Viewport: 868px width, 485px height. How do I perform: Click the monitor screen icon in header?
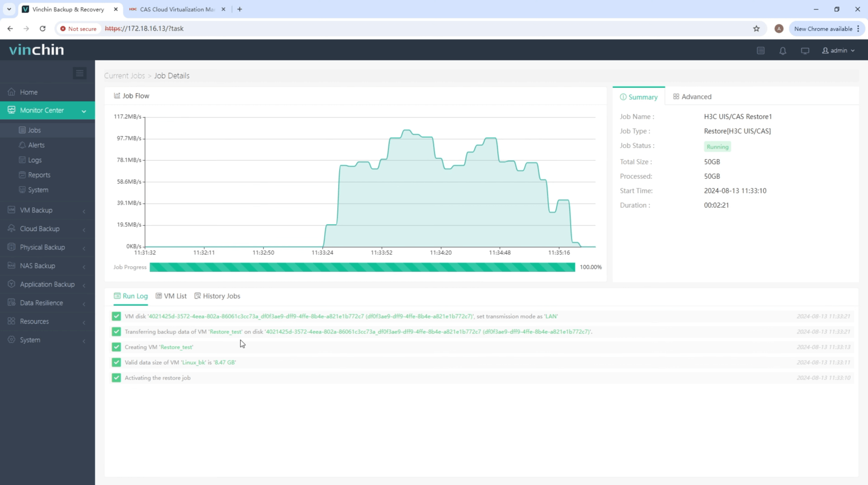click(x=805, y=51)
